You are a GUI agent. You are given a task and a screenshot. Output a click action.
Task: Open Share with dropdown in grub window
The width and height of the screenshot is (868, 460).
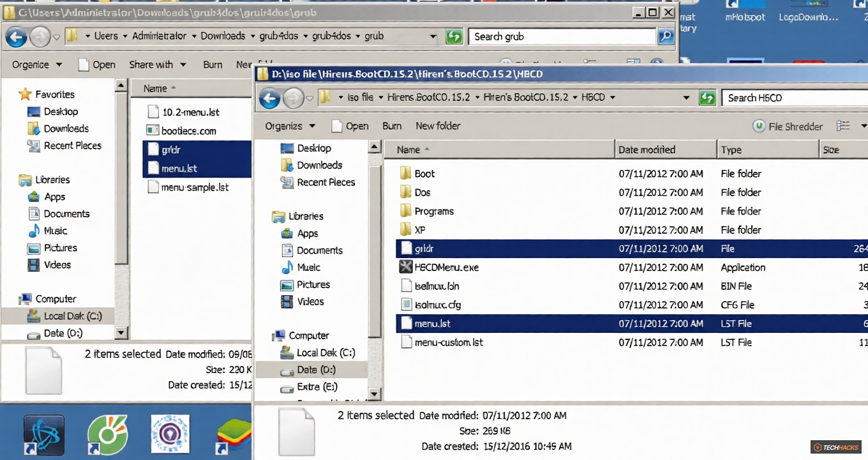click(158, 65)
